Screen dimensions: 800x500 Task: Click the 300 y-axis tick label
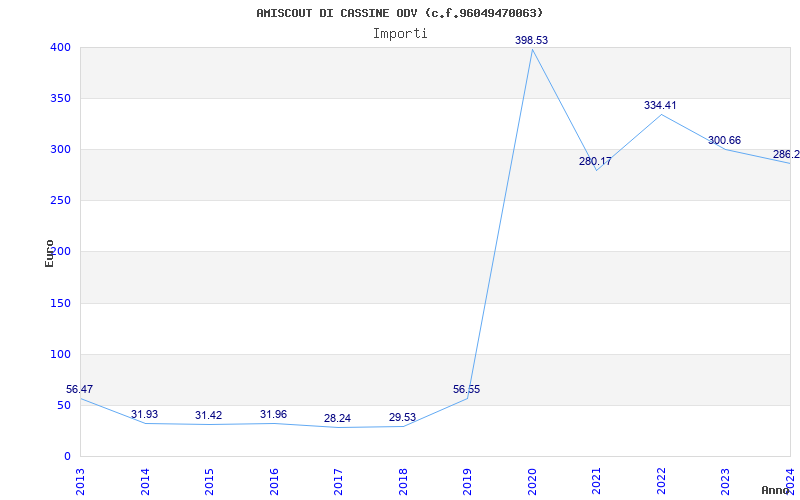60,149
